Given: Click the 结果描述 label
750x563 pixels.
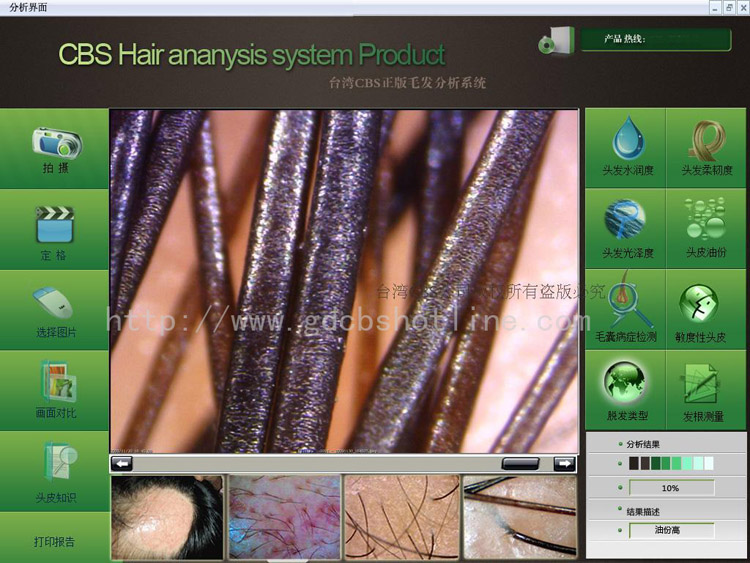Looking at the screenshot, I should coord(643,512).
